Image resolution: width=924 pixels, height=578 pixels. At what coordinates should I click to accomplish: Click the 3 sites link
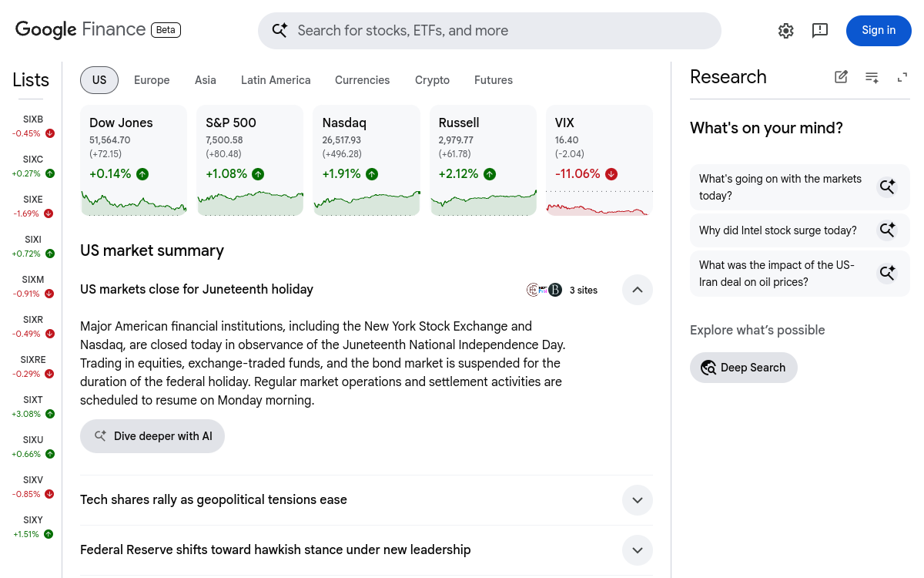[584, 291]
